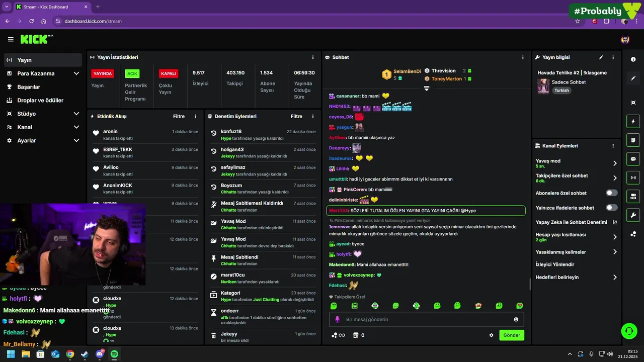Click the pencil icon in the right sidebar
The width and height of the screenshot is (644, 362).
tap(633, 78)
